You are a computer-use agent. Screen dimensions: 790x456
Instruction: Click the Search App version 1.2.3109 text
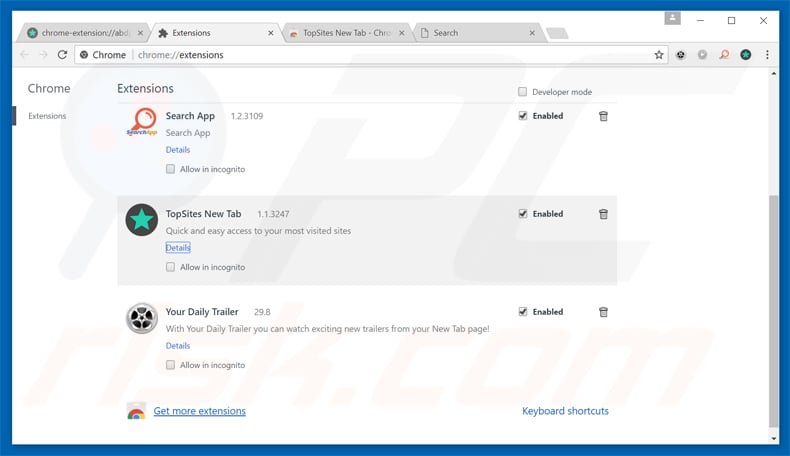click(247, 116)
